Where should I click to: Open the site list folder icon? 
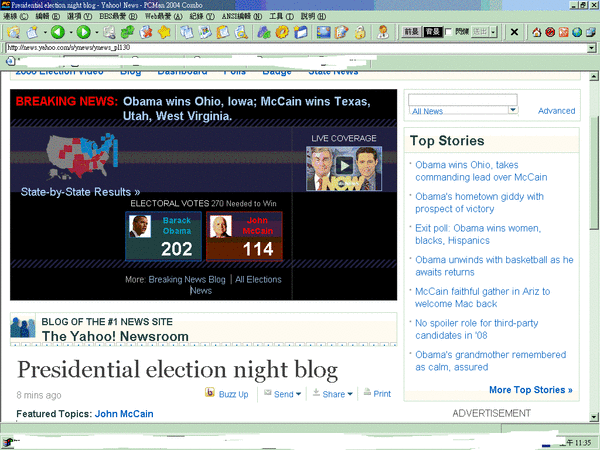click(x=13, y=32)
